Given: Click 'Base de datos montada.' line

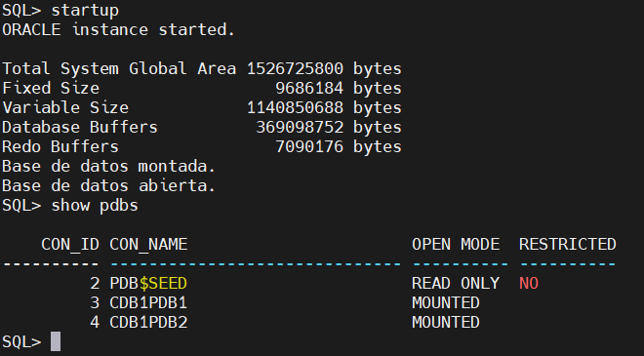Looking at the screenshot, I should pyautogui.click(x=109, y=167).
